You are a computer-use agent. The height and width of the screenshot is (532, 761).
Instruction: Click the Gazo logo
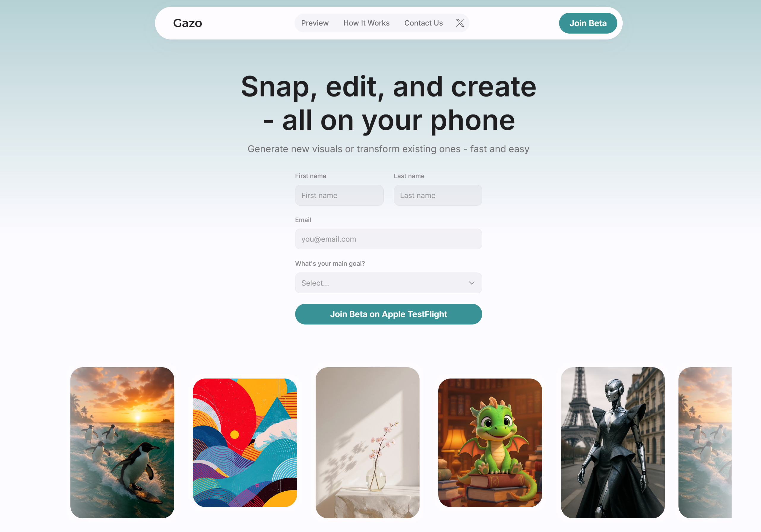click(x=188, y=23)
